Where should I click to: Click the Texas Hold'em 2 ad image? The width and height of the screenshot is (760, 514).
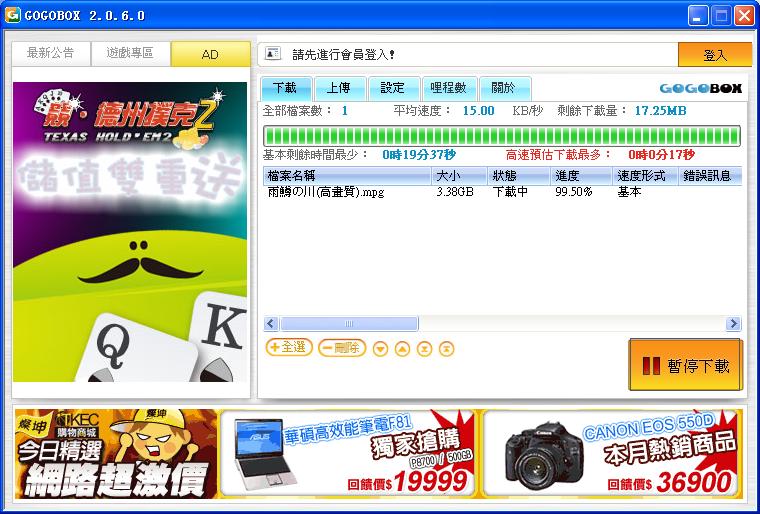[x=130, y=232]
